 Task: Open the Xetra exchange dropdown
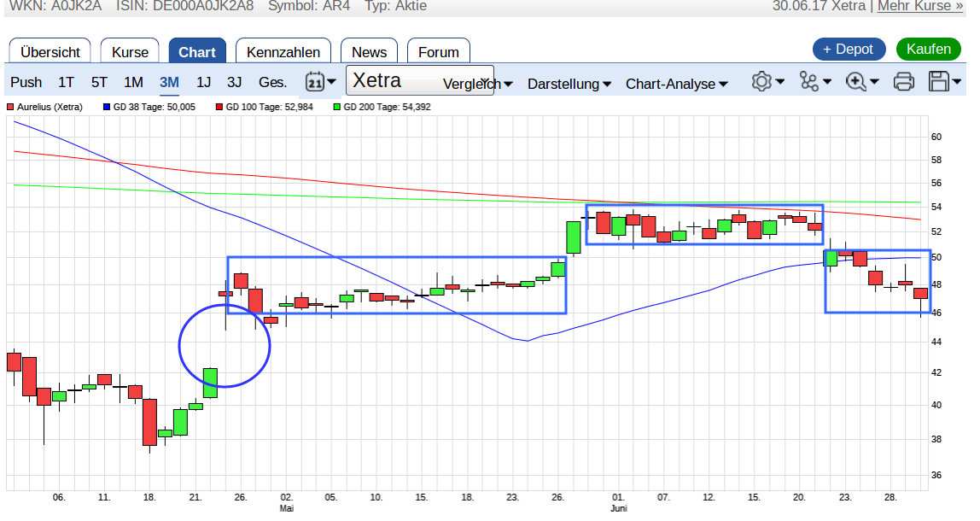tap(420, 80)
